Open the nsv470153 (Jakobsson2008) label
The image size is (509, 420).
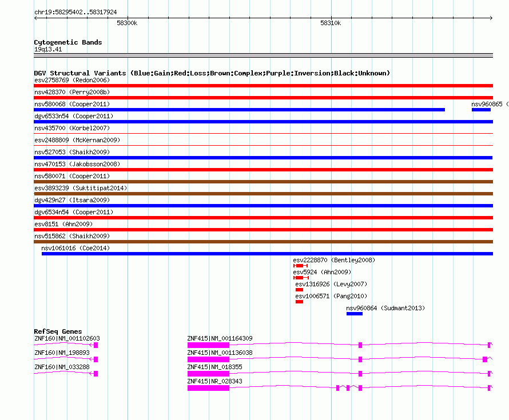[77, 164]
